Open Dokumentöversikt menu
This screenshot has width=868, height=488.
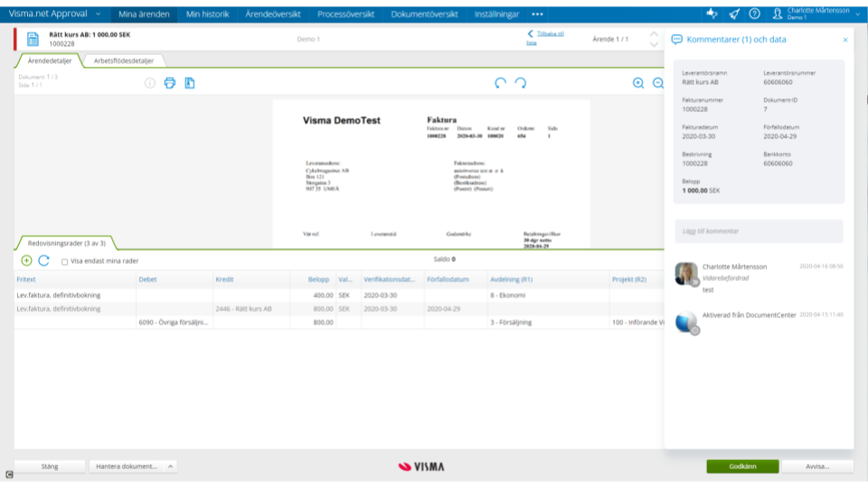(425, 14)
